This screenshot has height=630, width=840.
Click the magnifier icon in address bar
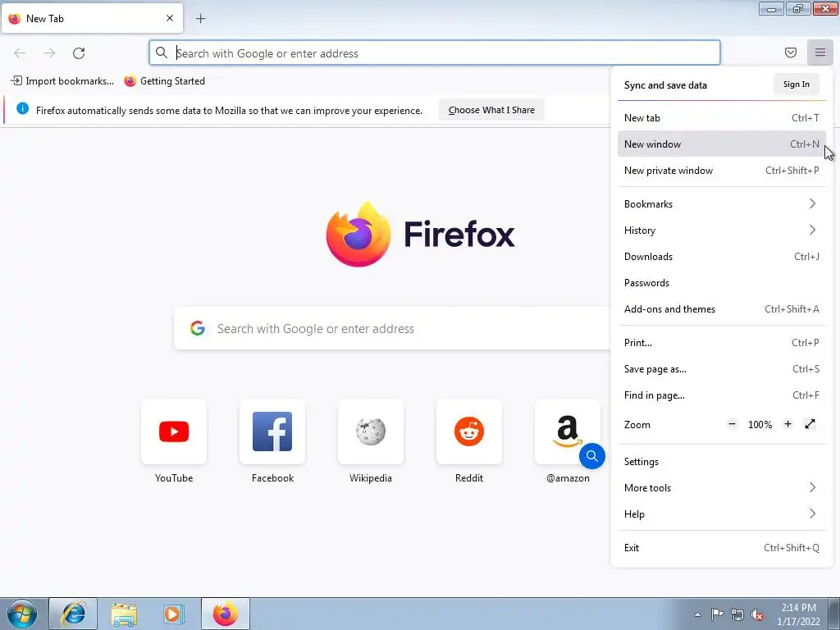tap(162, 52)
